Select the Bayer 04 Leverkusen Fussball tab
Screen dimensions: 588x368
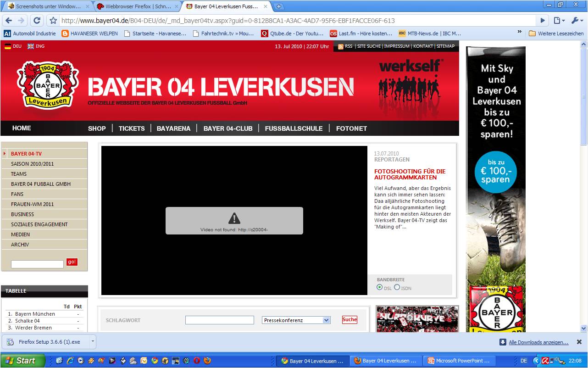click(227, 6)
